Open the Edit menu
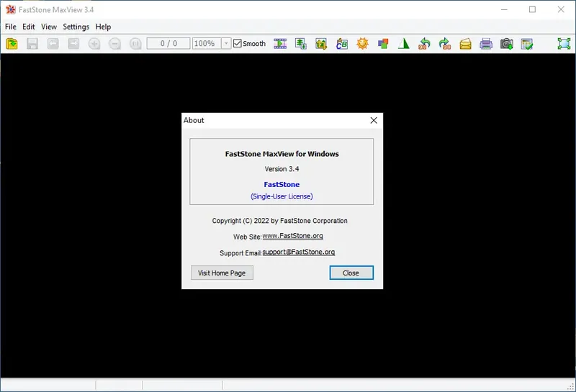Image resolution: width=576 pixels, height=392 pixels. tap(28, 27)
